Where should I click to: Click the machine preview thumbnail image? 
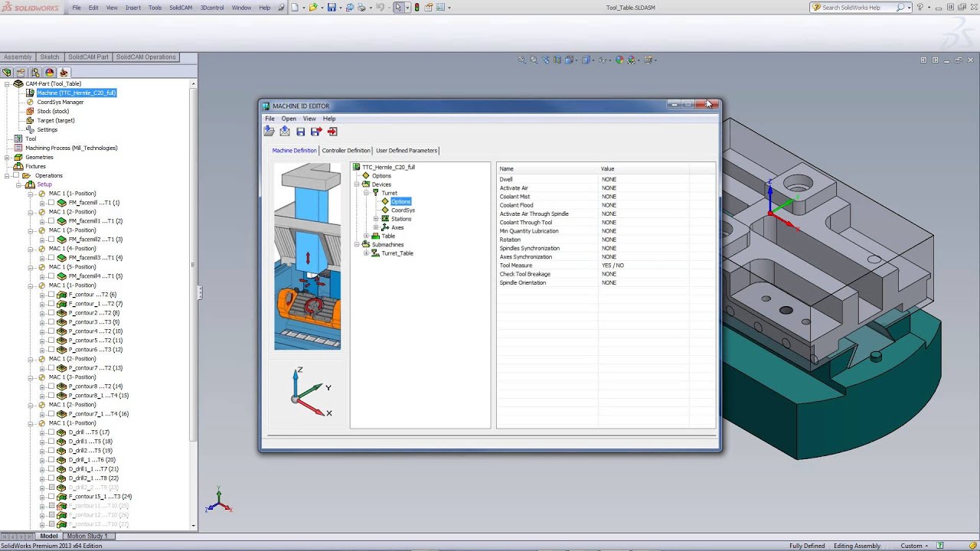coord(308,256)
